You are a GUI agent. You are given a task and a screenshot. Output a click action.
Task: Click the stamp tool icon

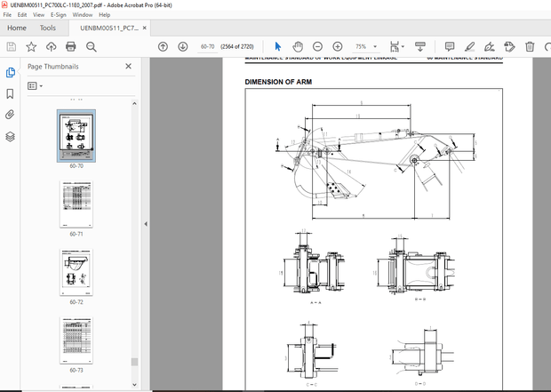tap(509, 47)
